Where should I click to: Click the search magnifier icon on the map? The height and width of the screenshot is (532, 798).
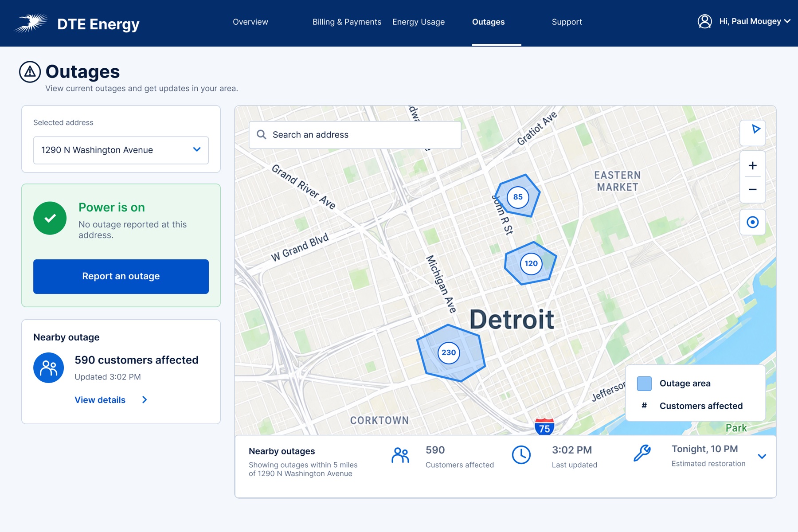(262, 135)
